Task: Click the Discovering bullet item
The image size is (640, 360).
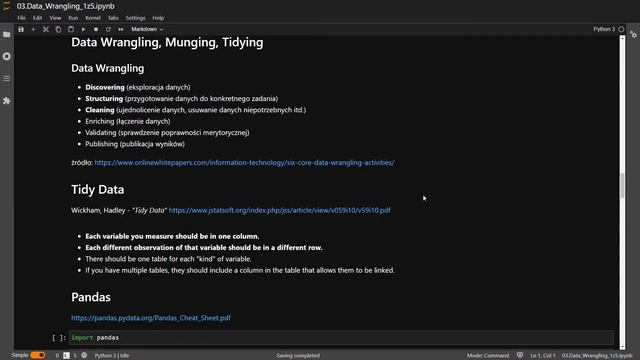Action: click(138, 87)
